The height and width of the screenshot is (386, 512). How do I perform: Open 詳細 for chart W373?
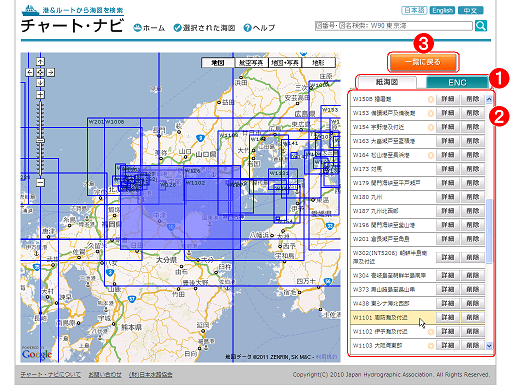point(448,290)
